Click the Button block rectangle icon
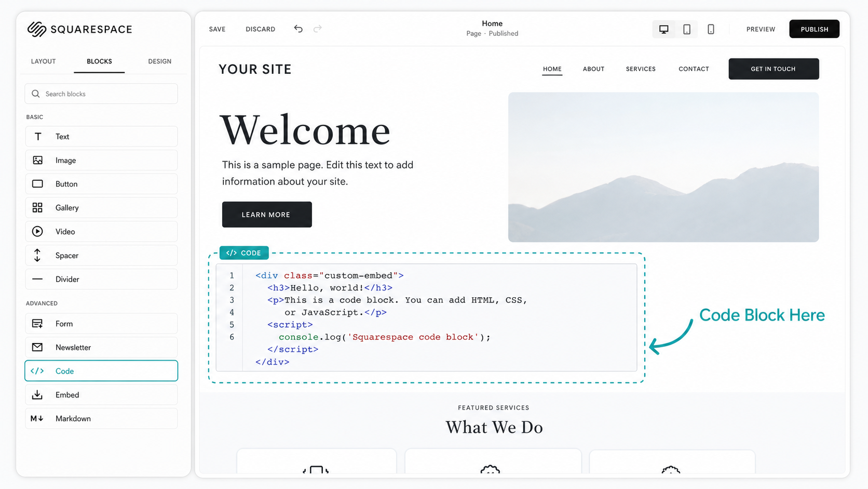Image resolution: width=868 pixels, height=489 pixels. click(x=37, y=183)
